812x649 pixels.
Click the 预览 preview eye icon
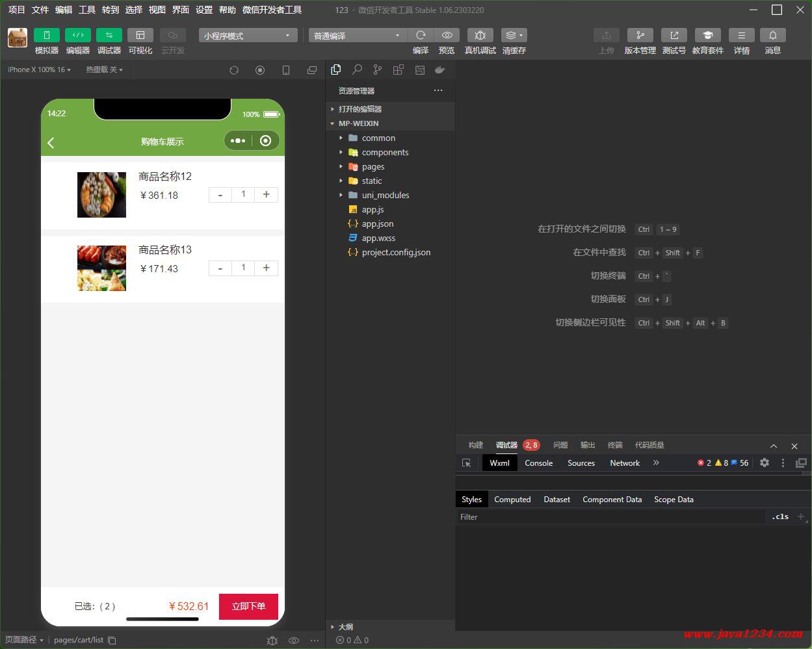coord(447,35)
